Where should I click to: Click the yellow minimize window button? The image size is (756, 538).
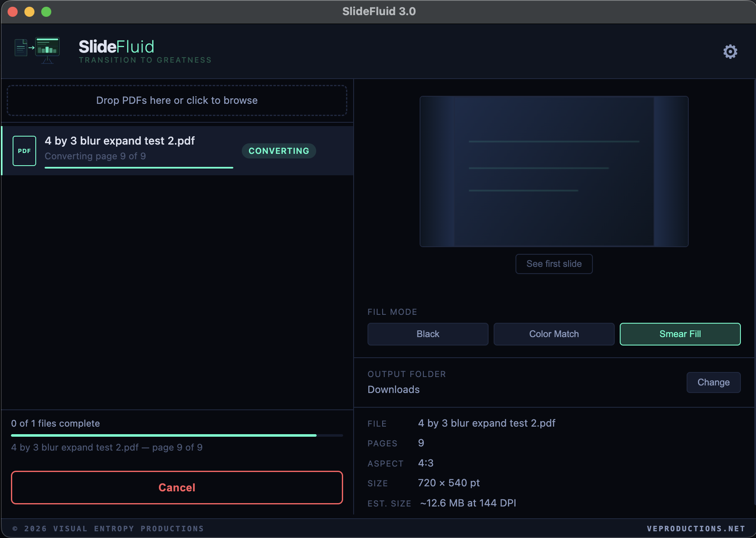pos(29,12)
